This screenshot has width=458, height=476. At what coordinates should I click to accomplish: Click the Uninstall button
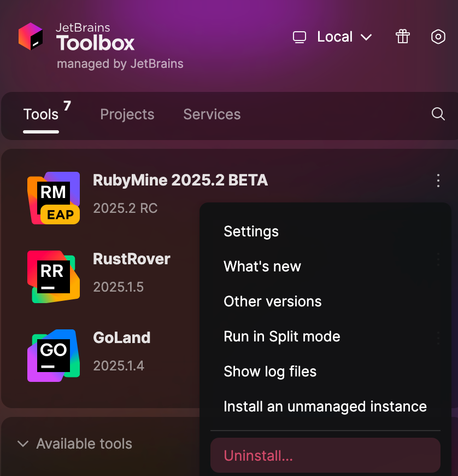point(325,455)
